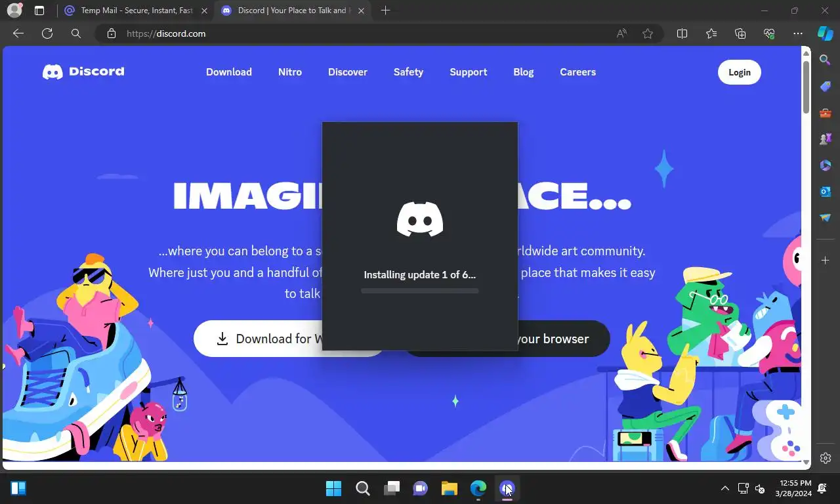
Task: Open the Microsoft 365 sidebar icon
Action: pos(826,165)
